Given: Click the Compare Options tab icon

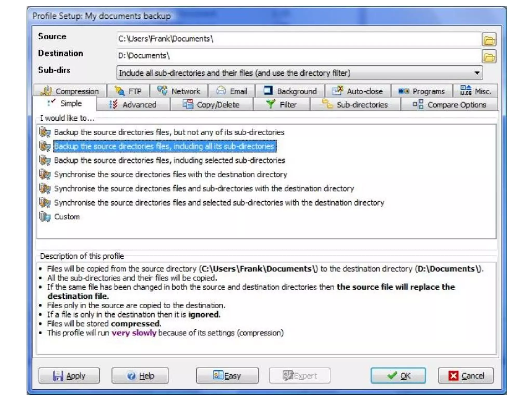Looking at the screenshot, I should click(x=418, y=104).
